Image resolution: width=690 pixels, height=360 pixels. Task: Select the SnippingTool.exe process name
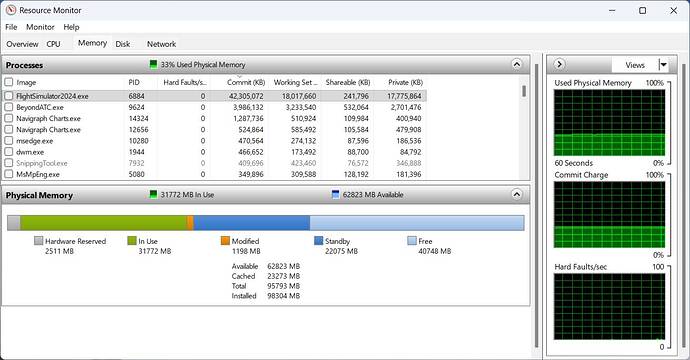click(42, 163)
